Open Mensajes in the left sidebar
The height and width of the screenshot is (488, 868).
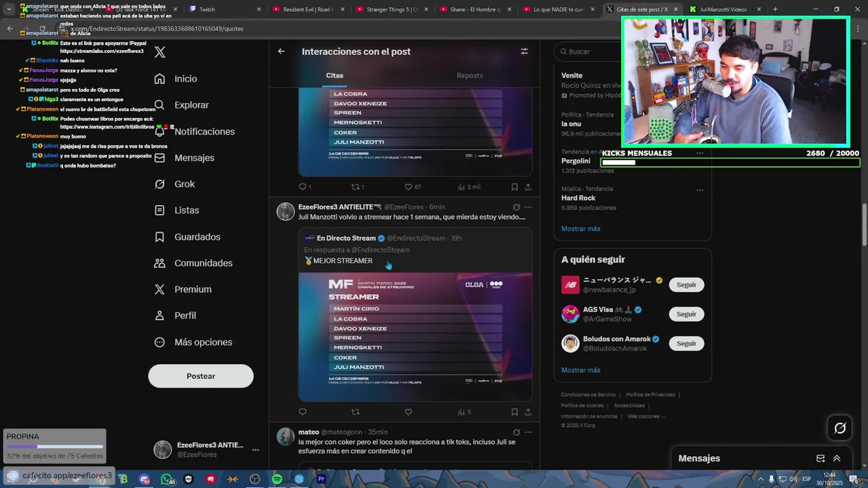(x=184, y=158)
